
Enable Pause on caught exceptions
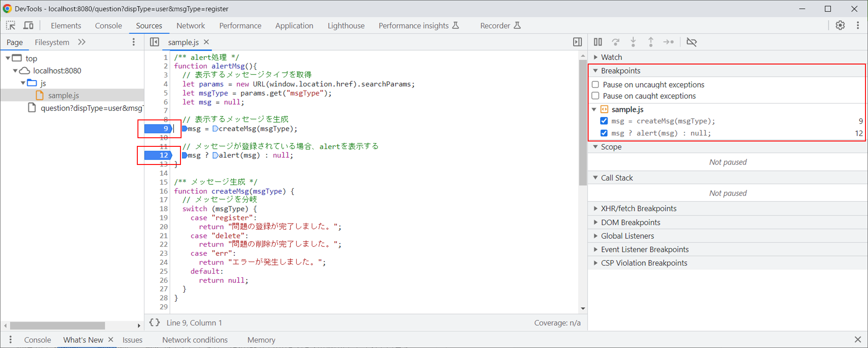595,96
